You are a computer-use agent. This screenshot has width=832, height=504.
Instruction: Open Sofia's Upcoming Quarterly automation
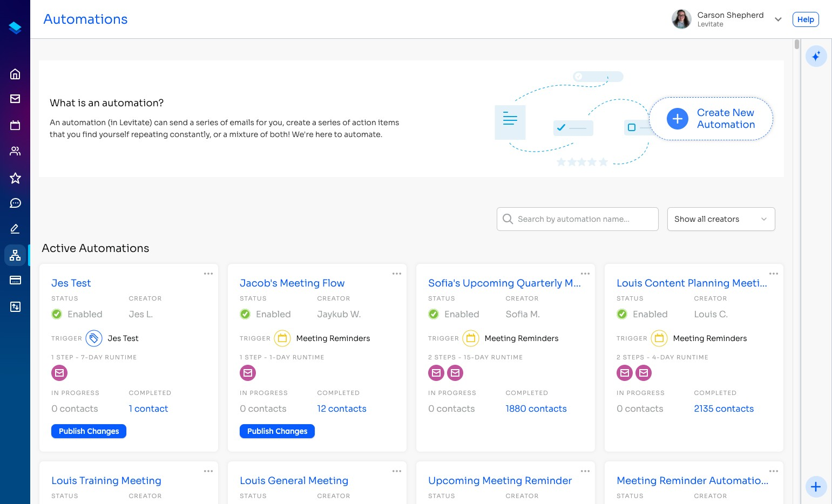click(504, 283)
